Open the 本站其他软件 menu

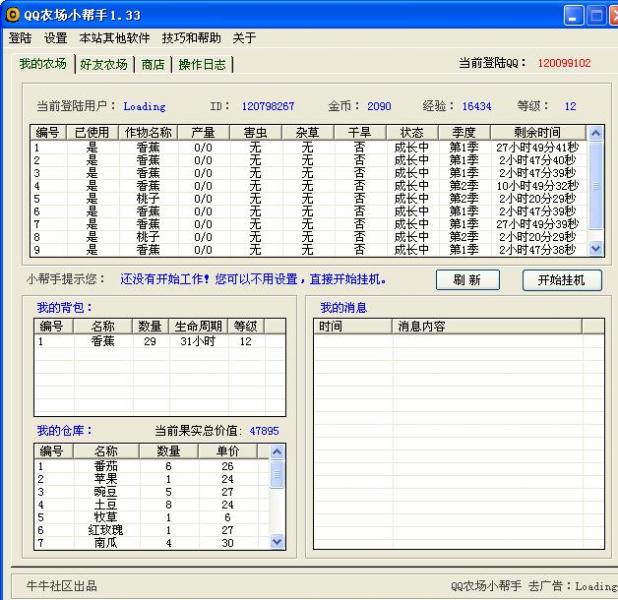115,38
